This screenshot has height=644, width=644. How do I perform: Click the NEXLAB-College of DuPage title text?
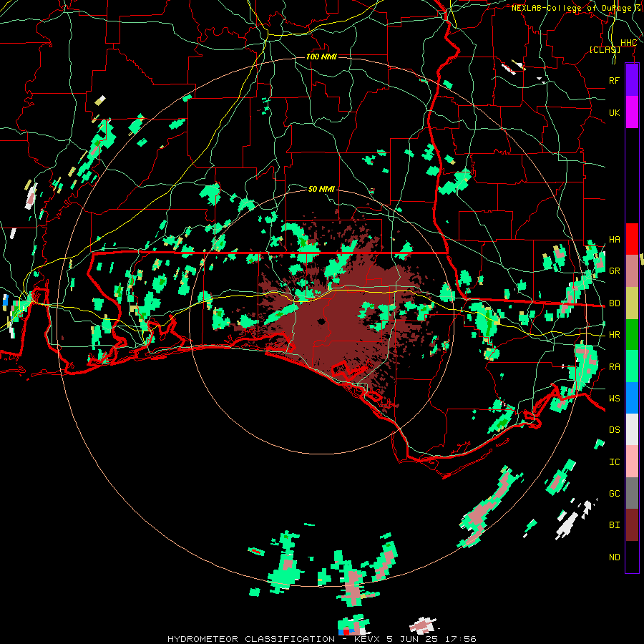(577, 8)
